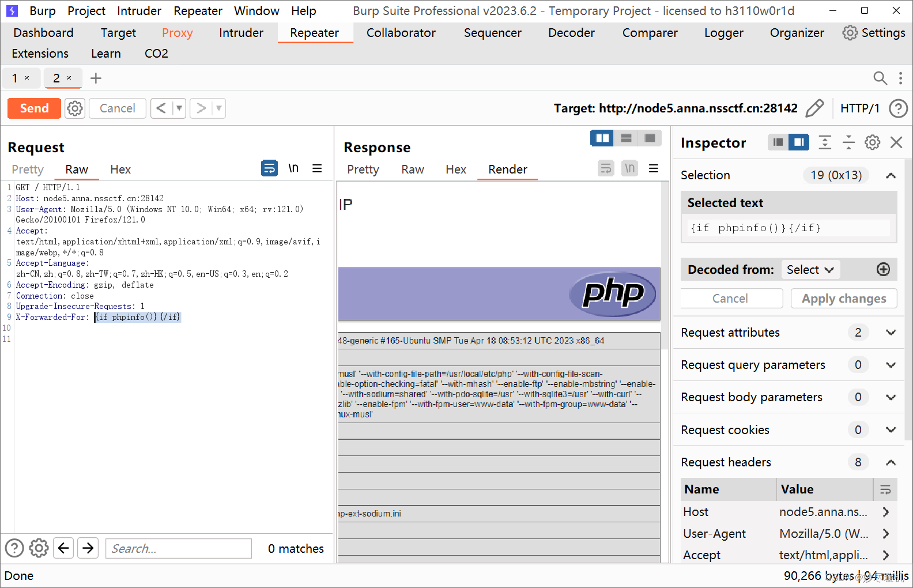Open request pane hamburger menu
The height and width of the screenshot is (588, 913).
pyautogui.click(x=317, y=168)
